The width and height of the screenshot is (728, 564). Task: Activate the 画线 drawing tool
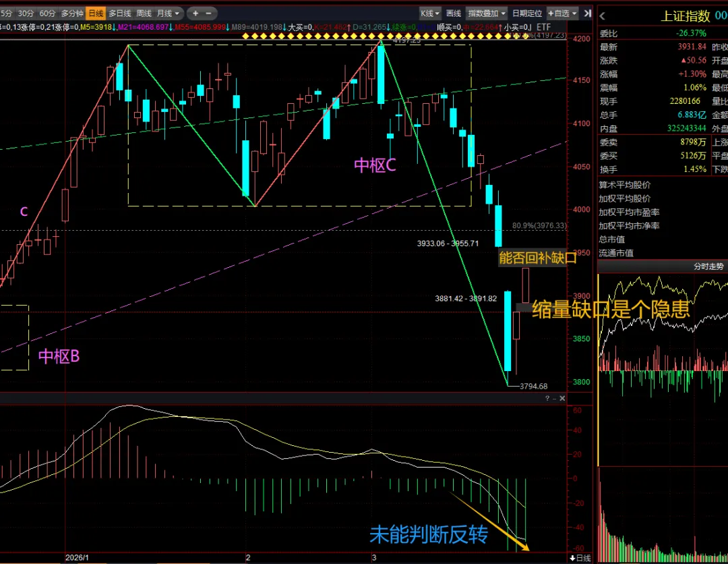coord(453,13)
